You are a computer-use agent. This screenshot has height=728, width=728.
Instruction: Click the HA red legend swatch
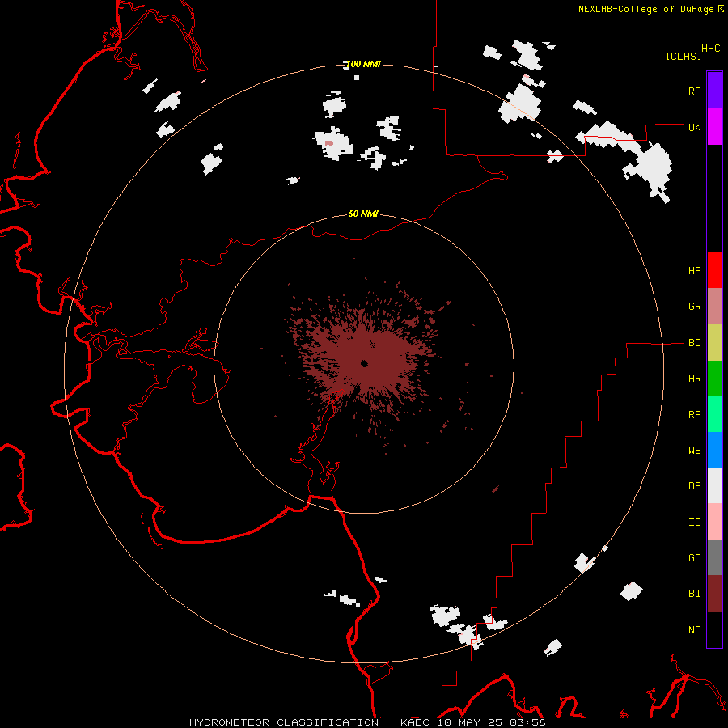pyautogui.click(x=714, y=270)
